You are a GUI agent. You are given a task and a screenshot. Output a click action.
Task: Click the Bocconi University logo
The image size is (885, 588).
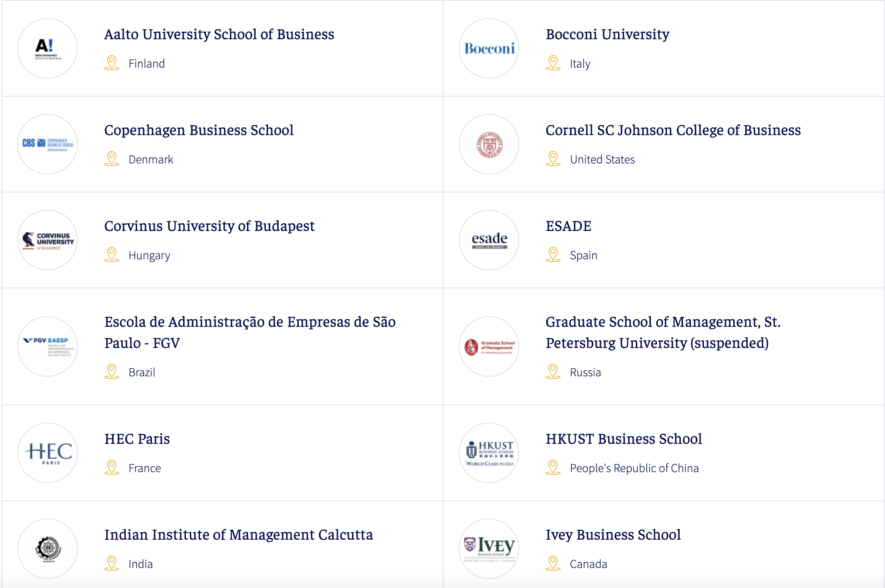pos(489,48)
